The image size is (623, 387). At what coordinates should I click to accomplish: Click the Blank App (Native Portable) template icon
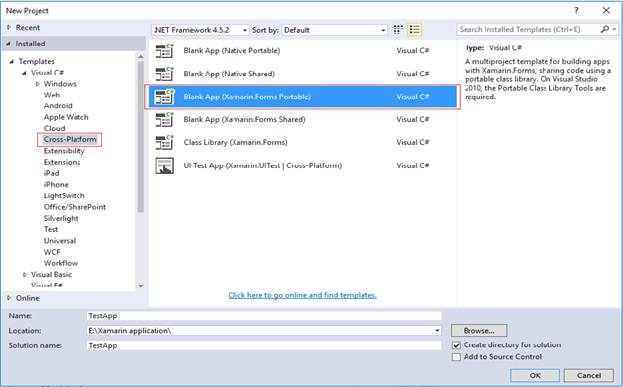click(x=164, y=51)
